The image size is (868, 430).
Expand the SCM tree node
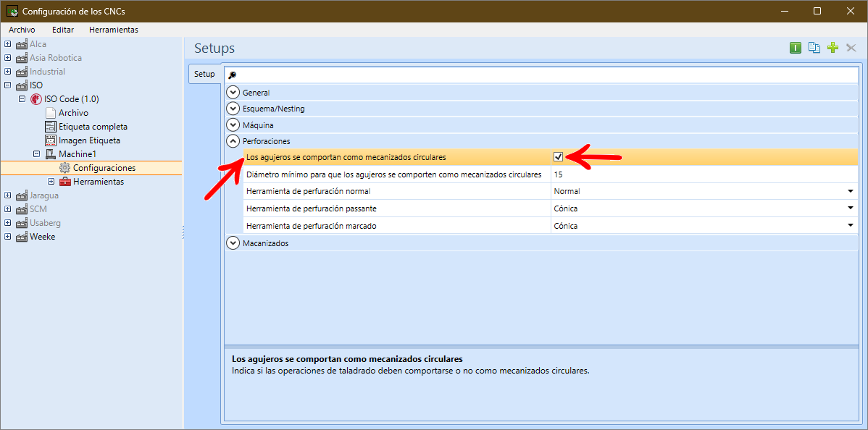[8, 209]
